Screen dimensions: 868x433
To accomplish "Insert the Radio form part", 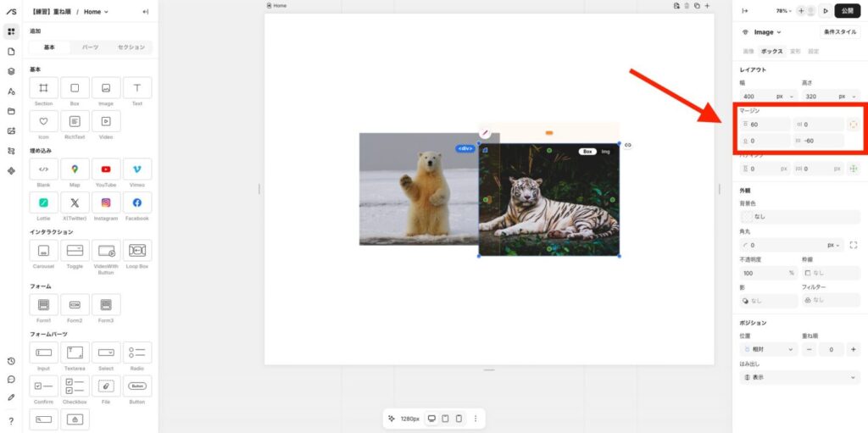I will coord(137,353).
